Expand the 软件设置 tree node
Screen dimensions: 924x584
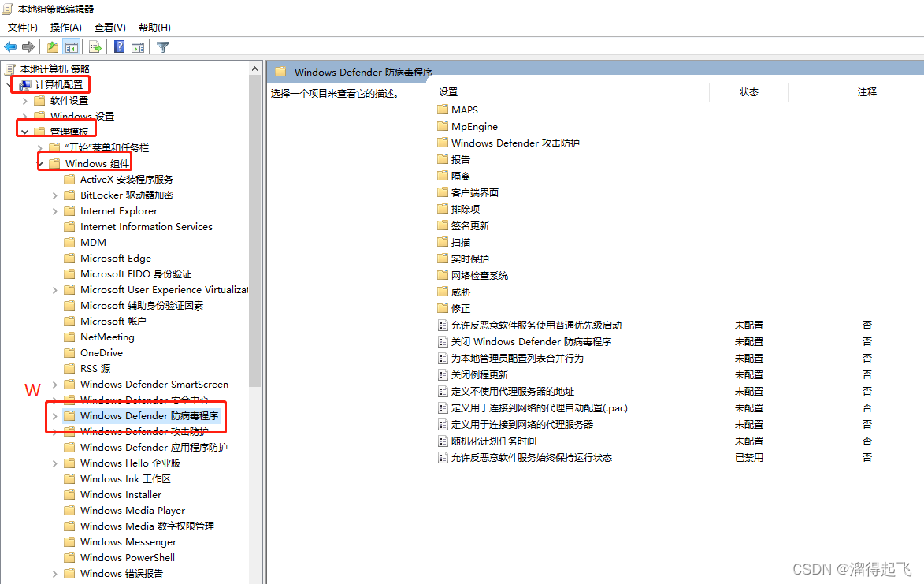pyautogui.click(x=24, y=101)
